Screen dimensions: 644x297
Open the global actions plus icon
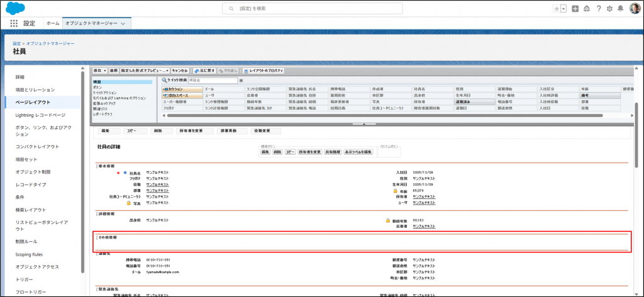click(574, 8)
